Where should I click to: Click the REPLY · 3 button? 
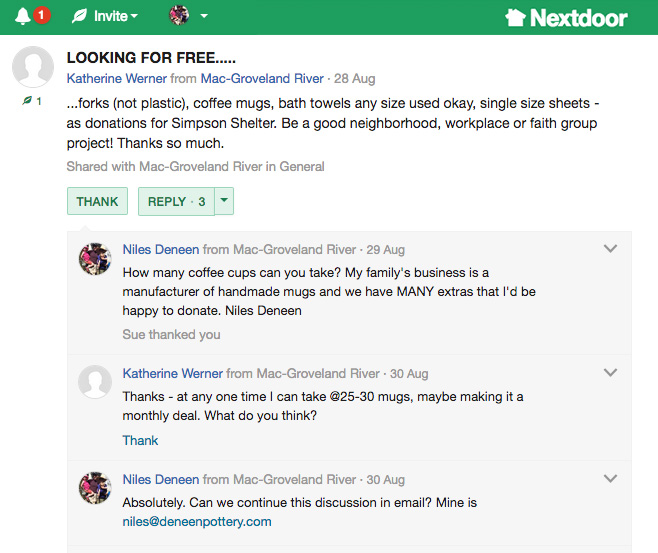pos(176,201)
